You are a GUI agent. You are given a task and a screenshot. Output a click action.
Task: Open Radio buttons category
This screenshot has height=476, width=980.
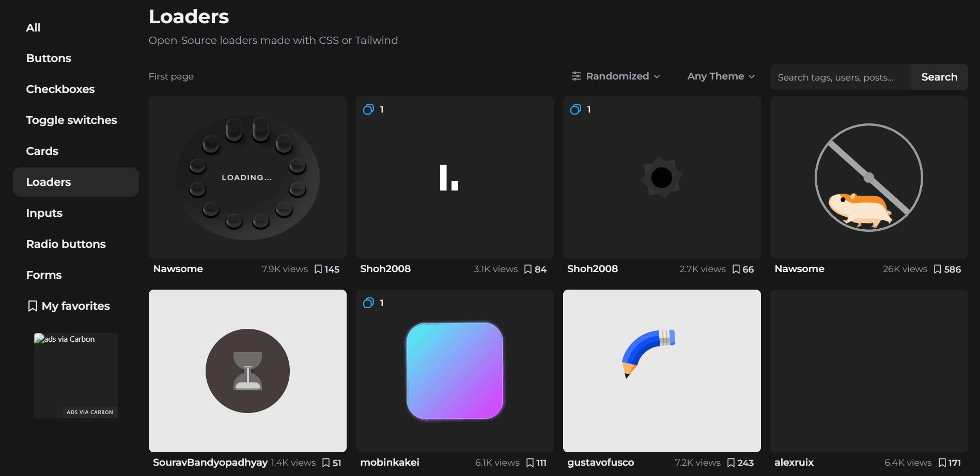tap(66, 244)
